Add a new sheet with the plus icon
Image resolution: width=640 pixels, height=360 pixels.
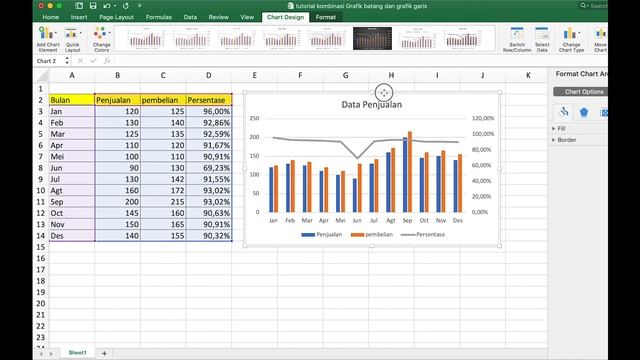pyautogui.click(x=104, y=353)
